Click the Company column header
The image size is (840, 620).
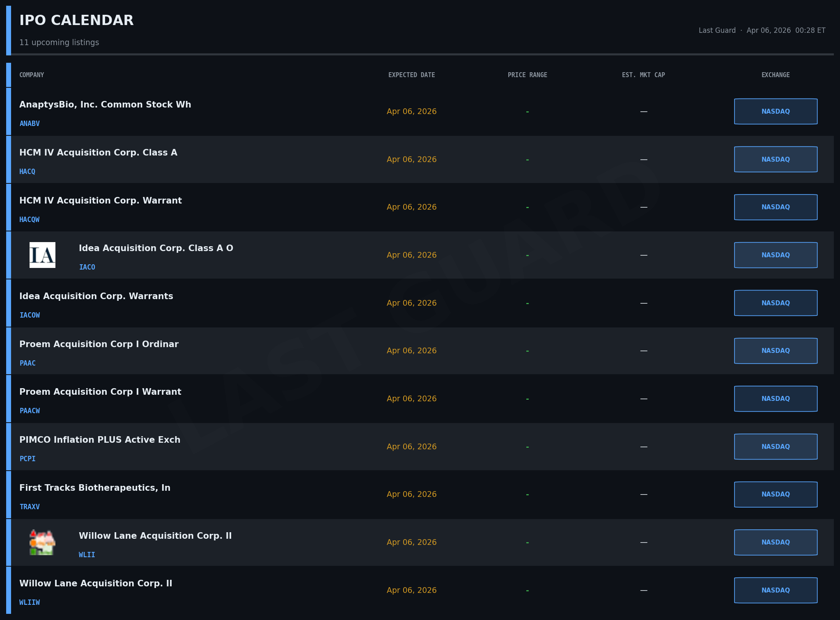[32, 75]
